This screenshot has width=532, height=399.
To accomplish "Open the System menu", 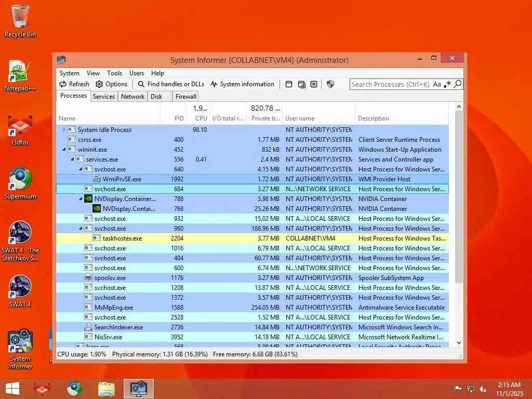I will pyautogui.click(x=69, y=73).
